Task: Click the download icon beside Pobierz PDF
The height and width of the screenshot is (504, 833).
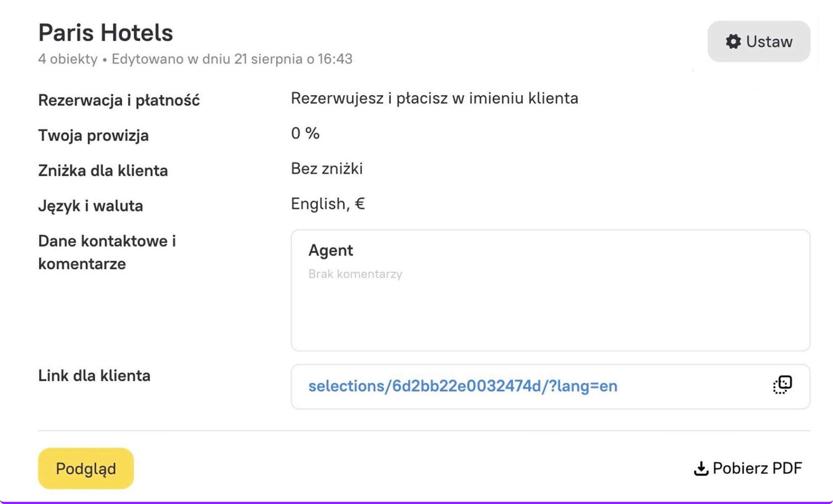Action: pos(701,469)
